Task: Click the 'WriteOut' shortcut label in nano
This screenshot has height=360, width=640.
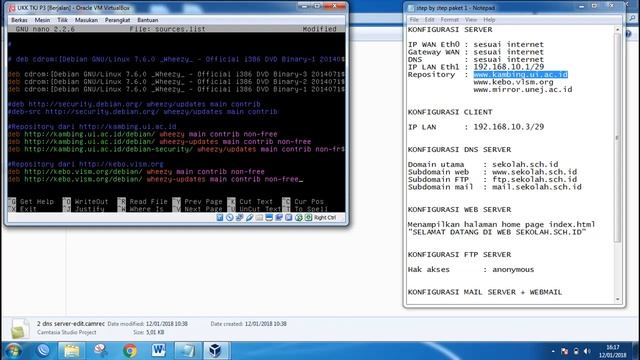Action: [x=91, y=202]
